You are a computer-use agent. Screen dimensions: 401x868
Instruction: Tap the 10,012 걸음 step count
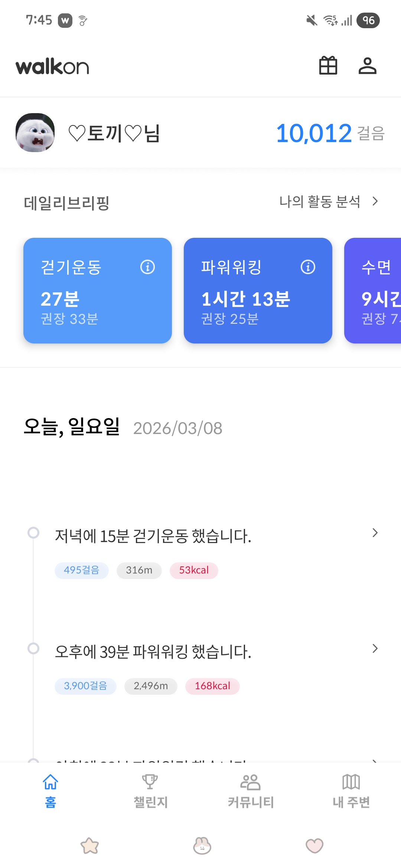click(330, 133)
